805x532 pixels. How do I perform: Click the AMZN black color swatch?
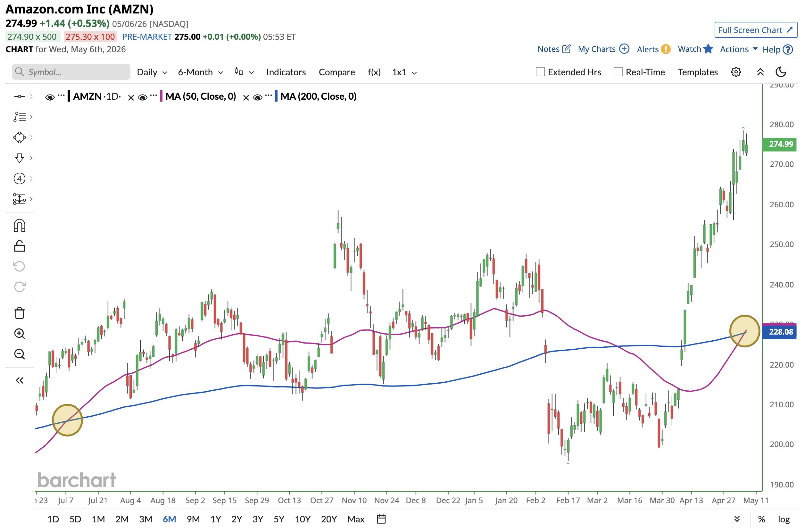69,96
